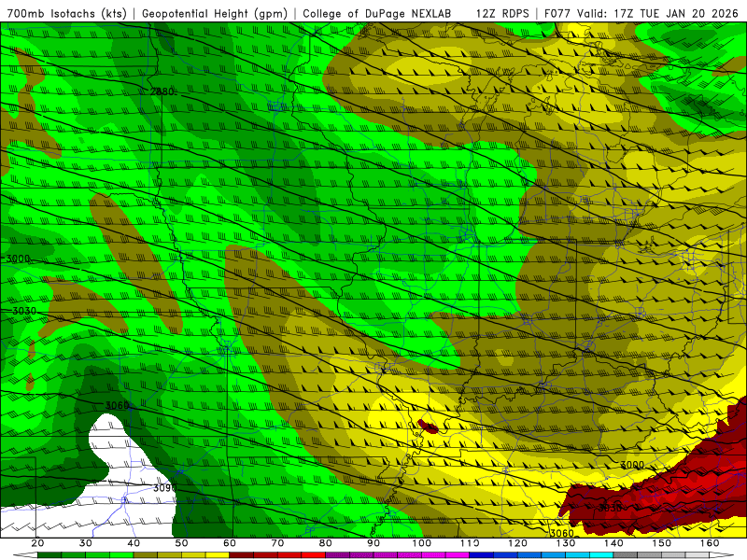Click the 120 value on the color scale
The image size is (747, 560).
pyautogui.click(x=518, y=543)
